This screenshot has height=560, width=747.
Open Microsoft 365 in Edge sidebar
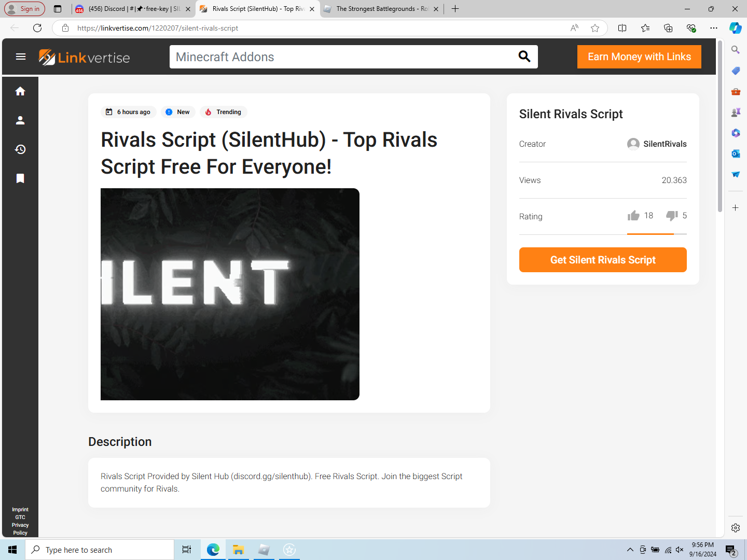pyautogui.click(x=736, y=133)
